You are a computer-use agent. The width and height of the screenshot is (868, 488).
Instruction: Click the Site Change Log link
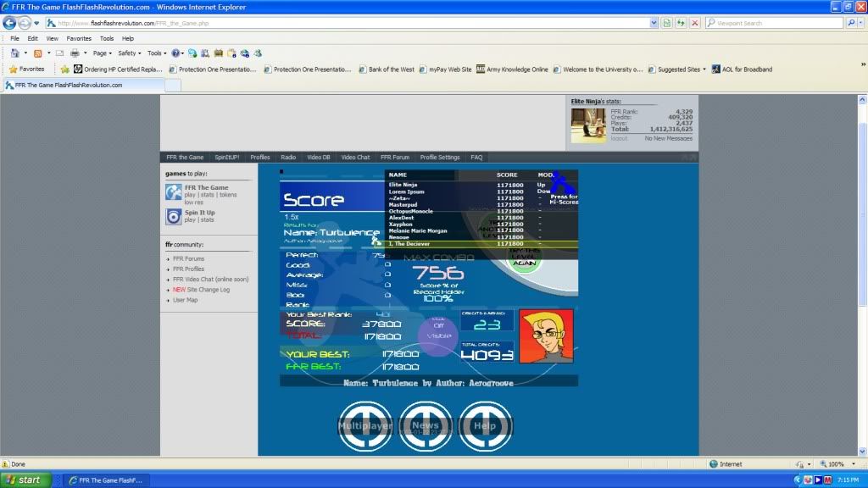[208, 289]
